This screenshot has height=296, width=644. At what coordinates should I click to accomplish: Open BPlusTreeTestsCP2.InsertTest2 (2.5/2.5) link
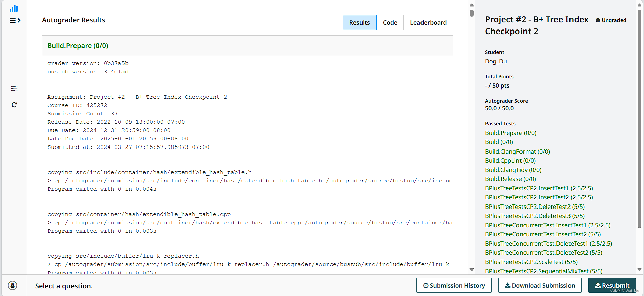coord(539,197)
